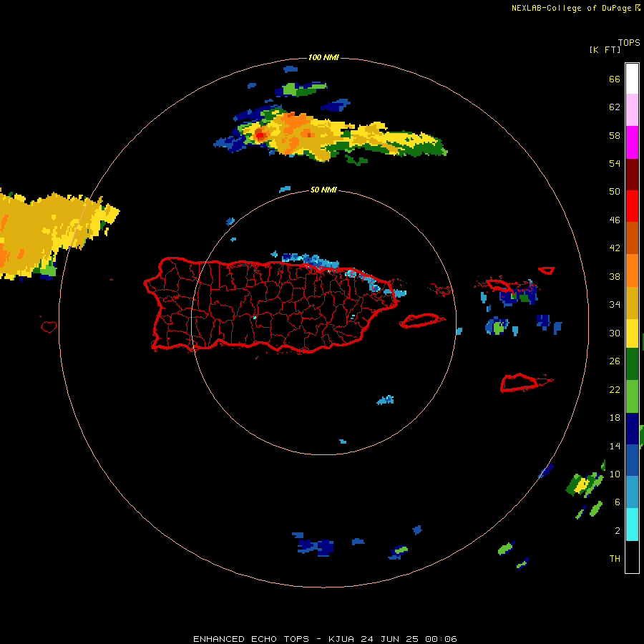Click the 42 legend value
644x644 pixels.
pyautogui.click(x=615, y=248)
